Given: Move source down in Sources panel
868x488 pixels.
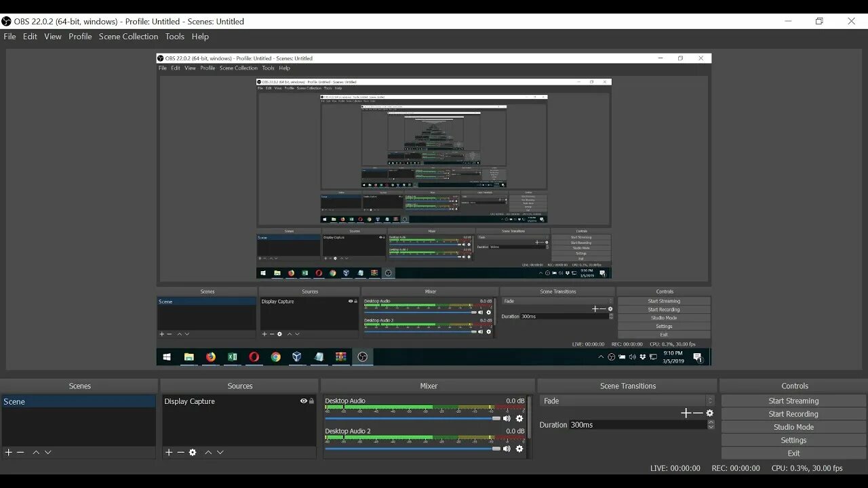Looking at the screenshot, I should pyautogui.click(x=220, y=452).
